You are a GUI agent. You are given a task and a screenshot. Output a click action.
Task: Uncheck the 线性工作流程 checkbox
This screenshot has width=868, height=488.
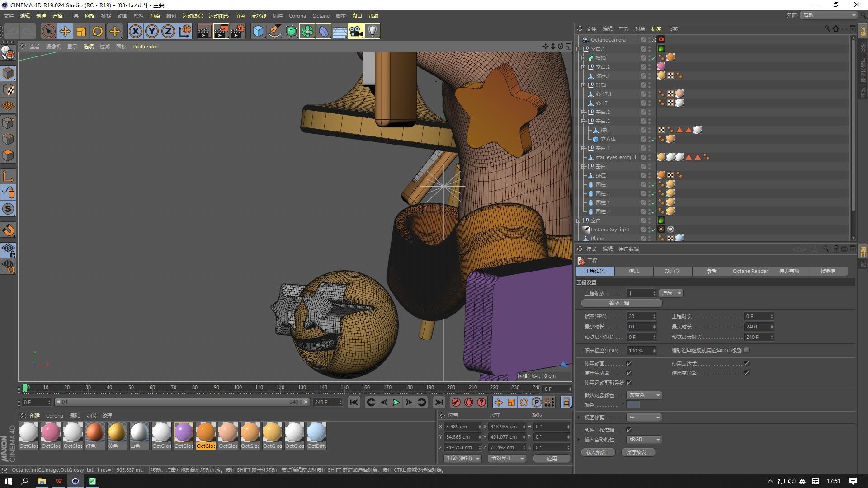[x=629, y=430]
